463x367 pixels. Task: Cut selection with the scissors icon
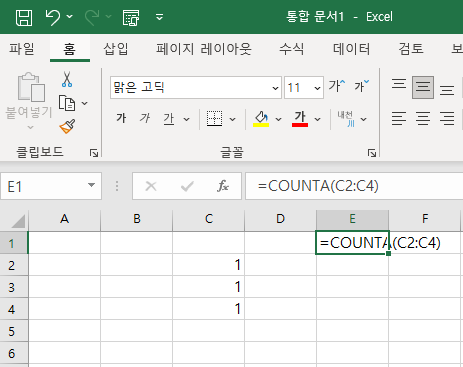67,79
